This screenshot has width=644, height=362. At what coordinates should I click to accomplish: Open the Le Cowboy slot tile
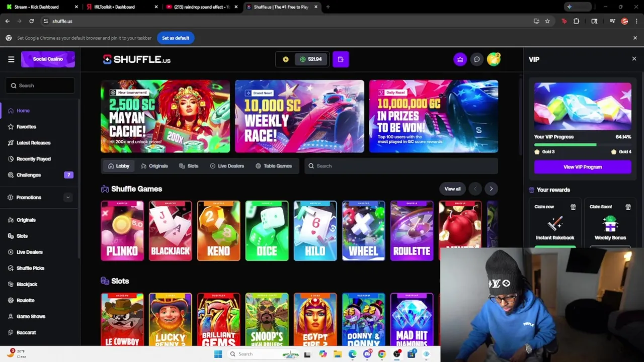click(122, 320)
